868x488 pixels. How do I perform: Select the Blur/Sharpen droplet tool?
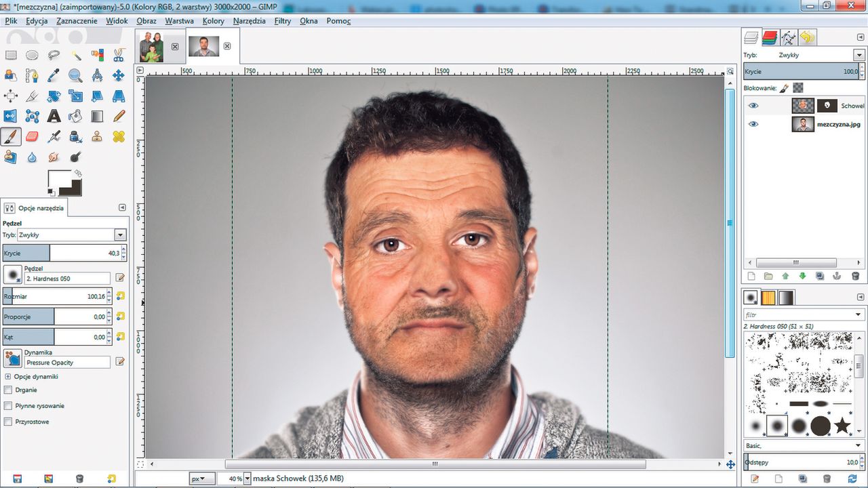(x=32, y=157)
